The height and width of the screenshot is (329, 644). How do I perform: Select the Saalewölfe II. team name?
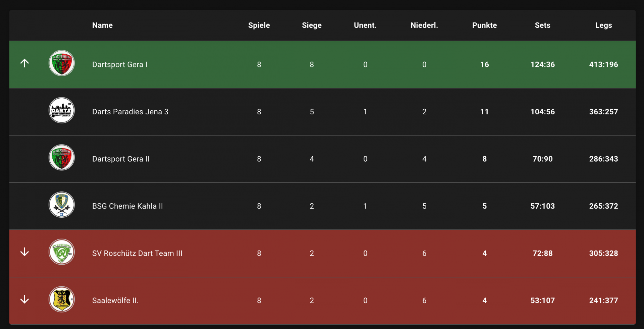pos(115,300)
